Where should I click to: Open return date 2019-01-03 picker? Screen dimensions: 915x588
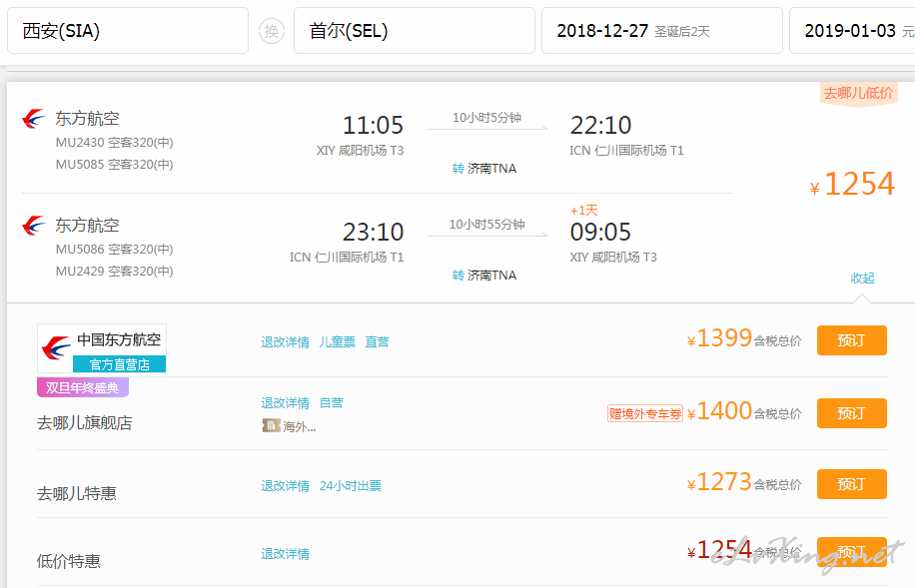point(852,30)
